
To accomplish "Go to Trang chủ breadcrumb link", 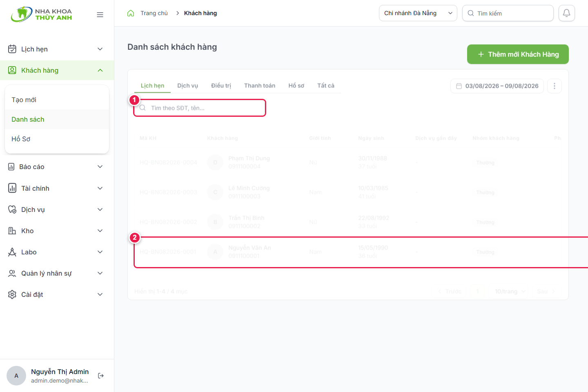I will point(154,13).
